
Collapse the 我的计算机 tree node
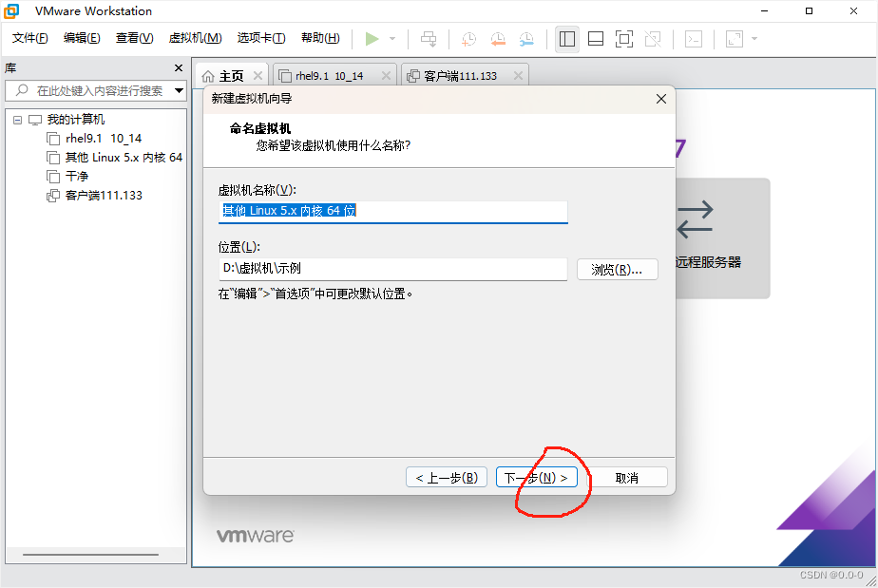(x=17, y=120)
